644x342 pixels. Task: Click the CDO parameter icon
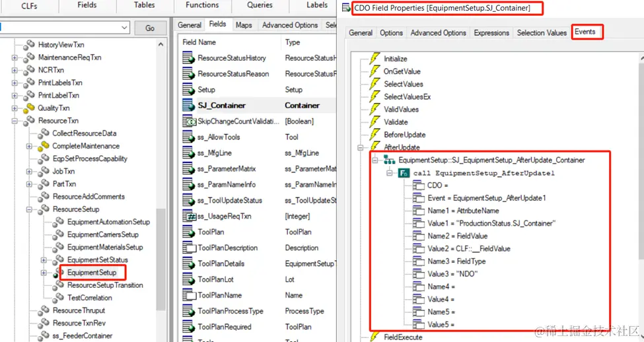[419, 186]
